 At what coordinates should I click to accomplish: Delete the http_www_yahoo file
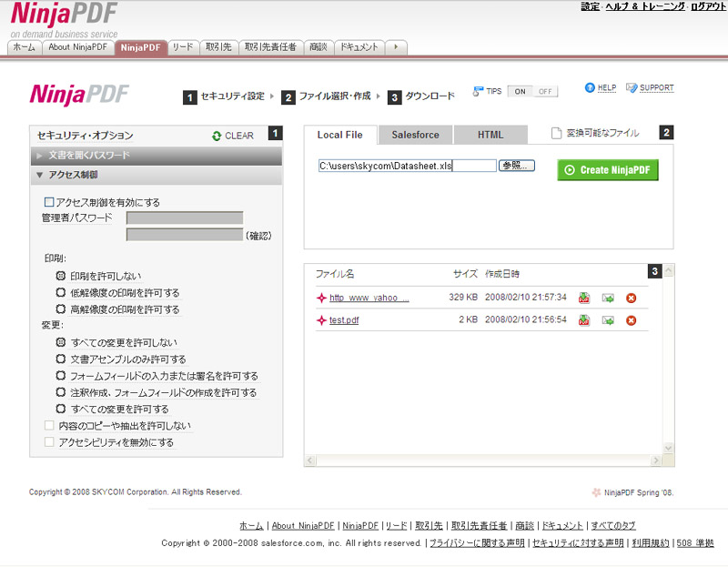631,299
